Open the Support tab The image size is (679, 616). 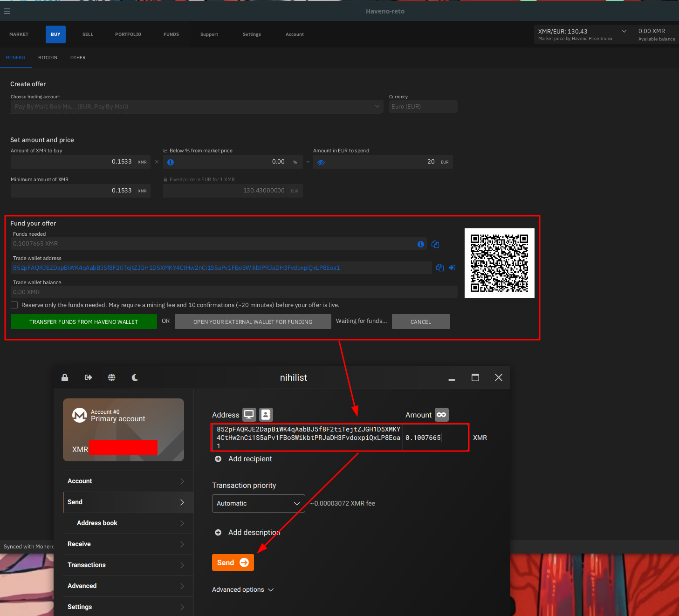coord(209,34)
